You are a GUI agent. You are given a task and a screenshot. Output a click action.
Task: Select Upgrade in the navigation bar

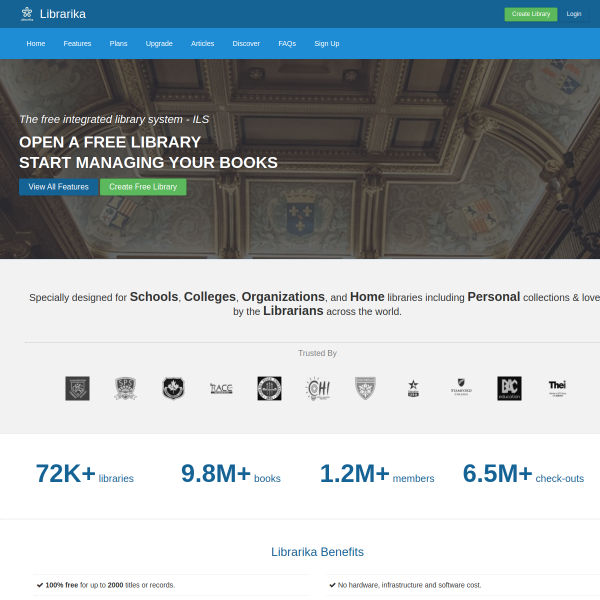[159, 44]
